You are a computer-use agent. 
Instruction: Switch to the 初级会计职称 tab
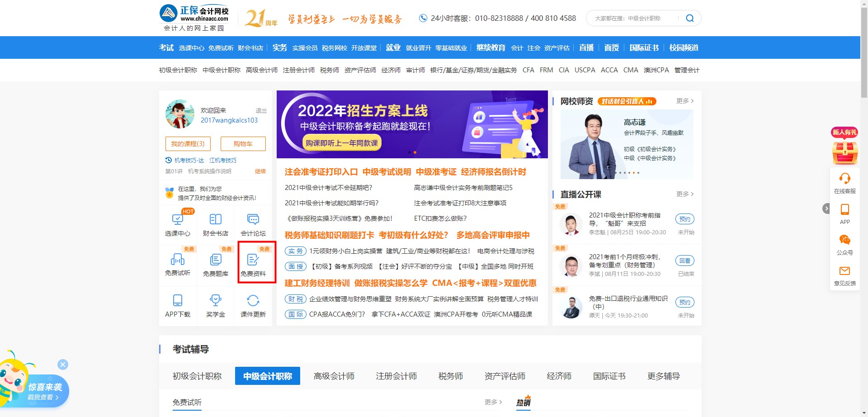pyautogui.click(x=197, y=375)
